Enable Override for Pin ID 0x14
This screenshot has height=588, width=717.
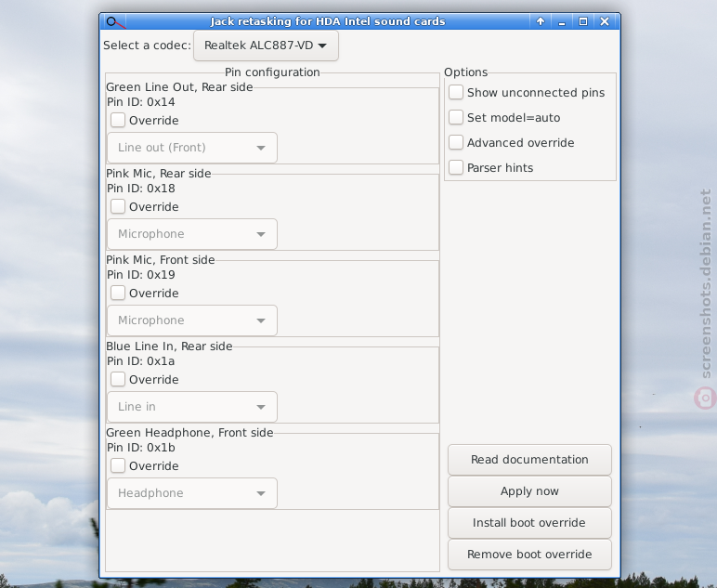coord(118,120)
